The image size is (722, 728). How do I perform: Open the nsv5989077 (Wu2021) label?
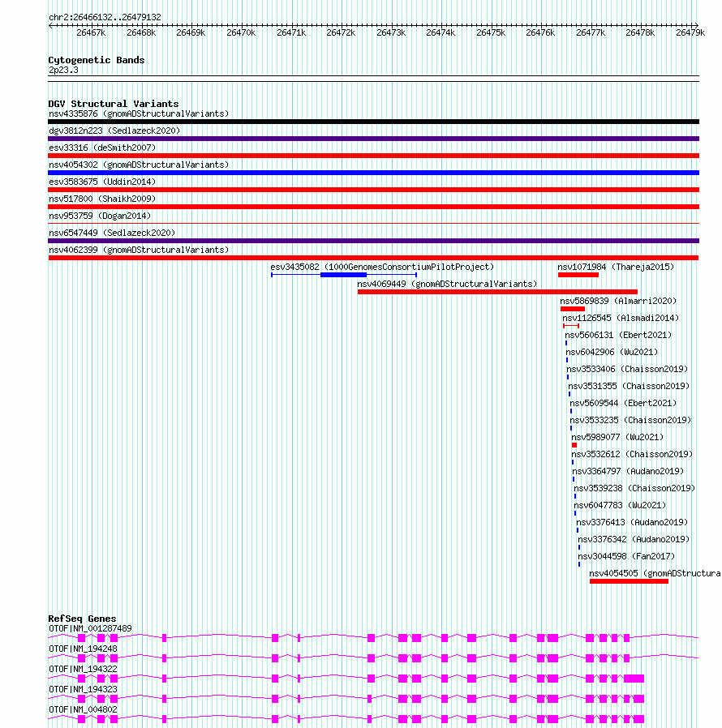[x=617, y=437]
